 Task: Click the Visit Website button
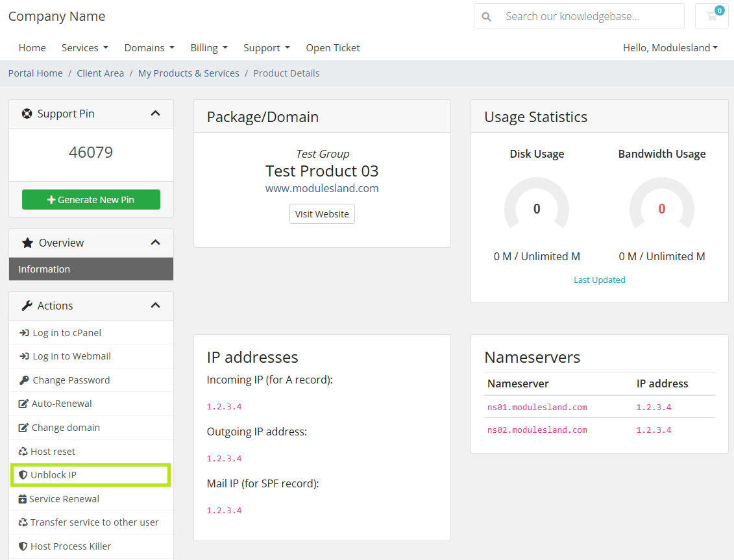322,214
